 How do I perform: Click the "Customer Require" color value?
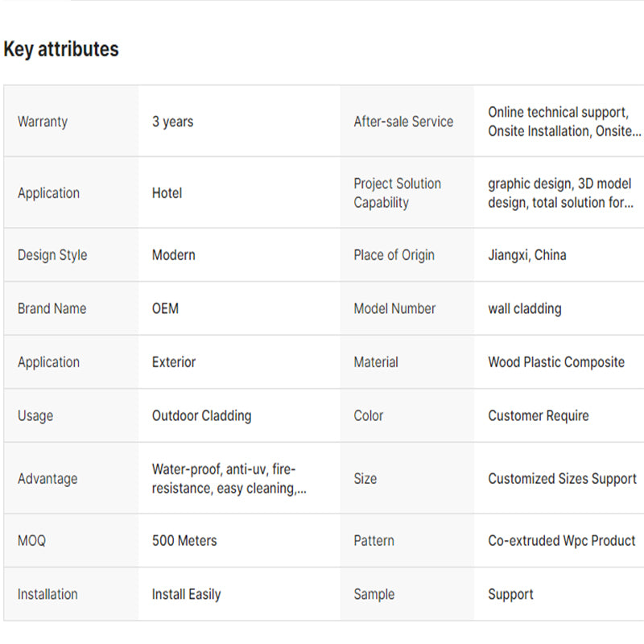click(x=538, y=416)
